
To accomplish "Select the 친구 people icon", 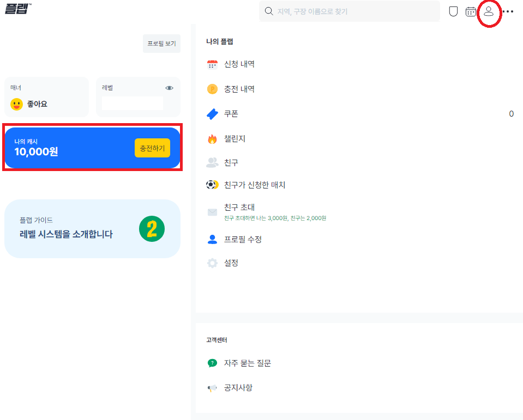I will 212,162.
